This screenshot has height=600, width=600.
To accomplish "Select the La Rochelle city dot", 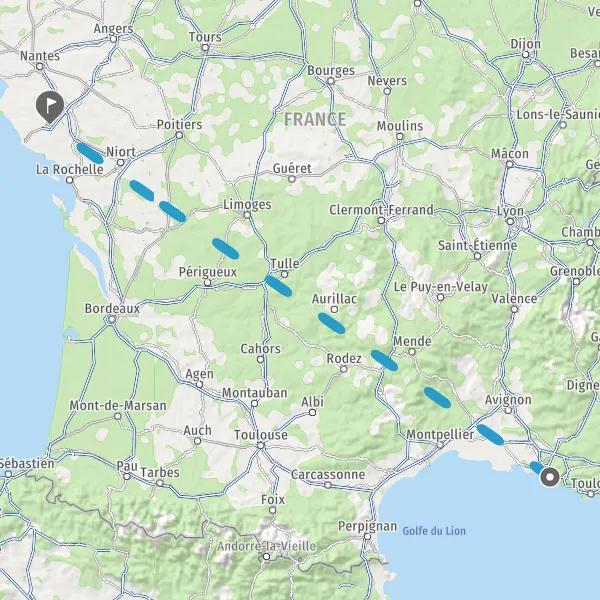I will tap(69, 180).
